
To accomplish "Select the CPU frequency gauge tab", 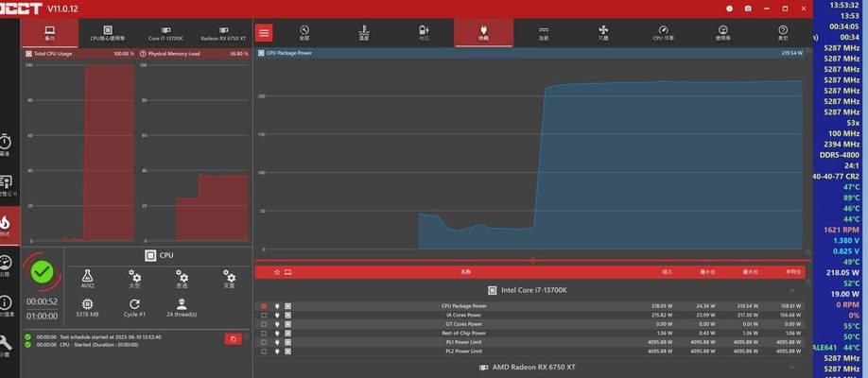I will point(663,33).
